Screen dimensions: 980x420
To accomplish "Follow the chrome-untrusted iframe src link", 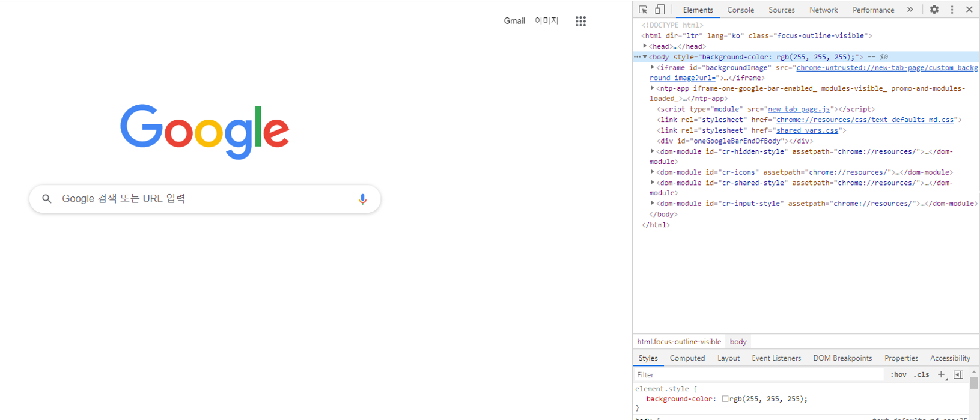I will click(887, 68).
